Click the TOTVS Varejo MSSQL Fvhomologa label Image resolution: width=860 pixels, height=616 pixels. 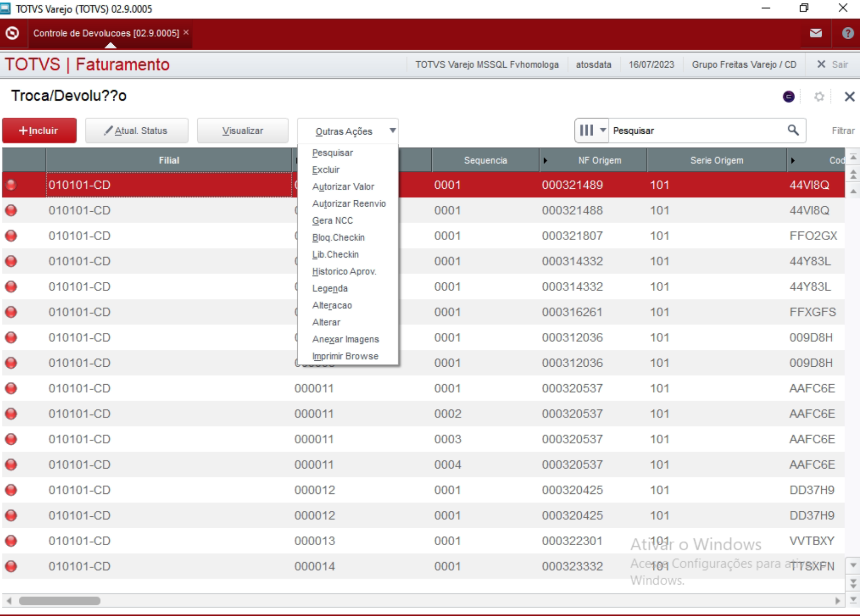pyautogui.click(x=487, y=64)
